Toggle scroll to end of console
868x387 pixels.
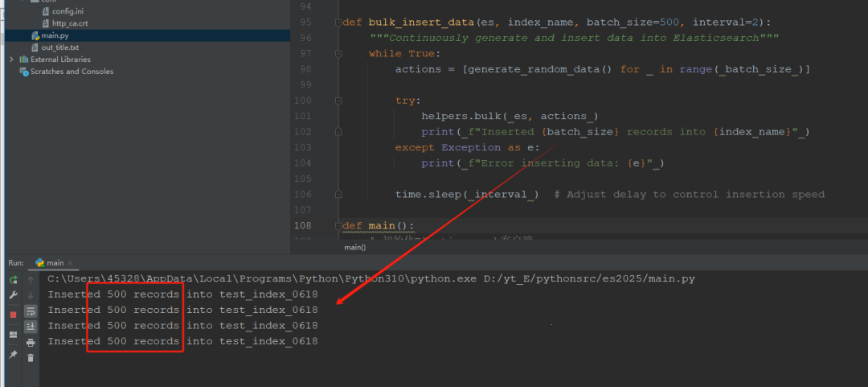[x=31, y=326]
